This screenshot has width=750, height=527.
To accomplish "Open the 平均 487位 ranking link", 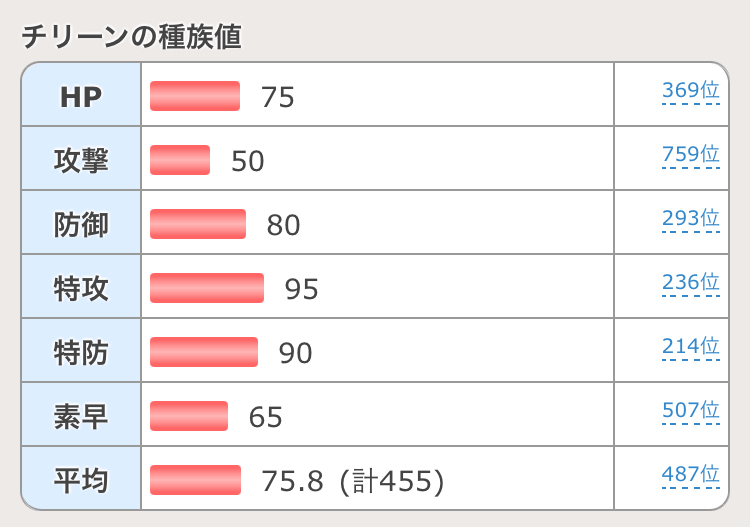I will pyautogui.click(x=690, y=475).
